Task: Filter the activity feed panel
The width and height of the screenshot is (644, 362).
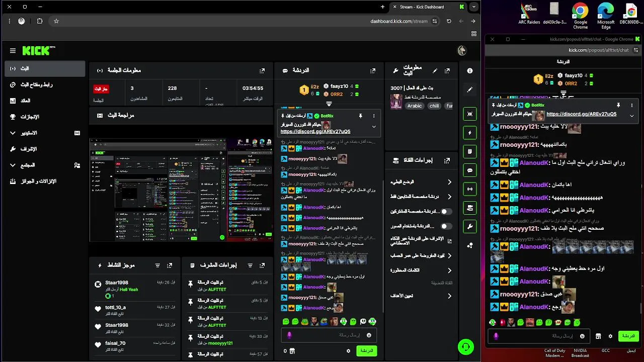Action: (x=157, y=265)
